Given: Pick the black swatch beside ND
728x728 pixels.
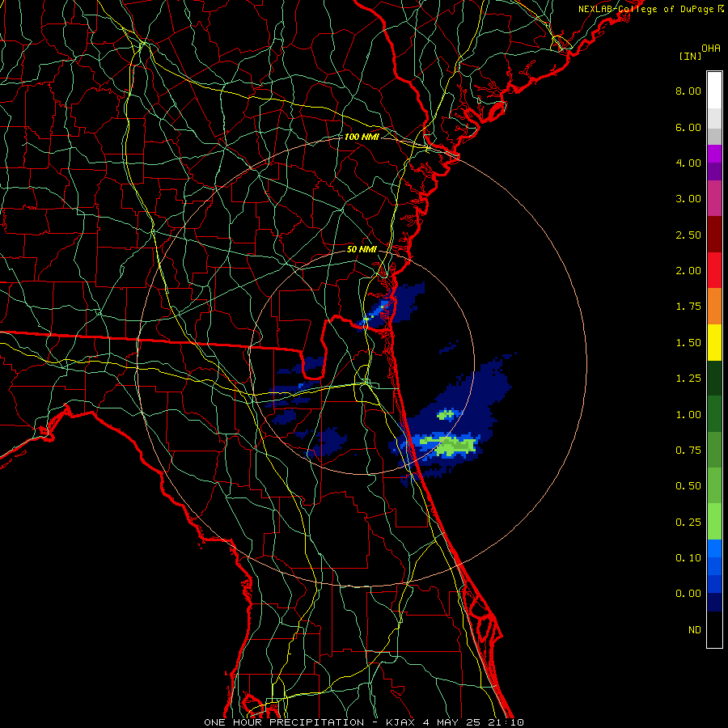Looking at the screenshot, I should [714, 629].
